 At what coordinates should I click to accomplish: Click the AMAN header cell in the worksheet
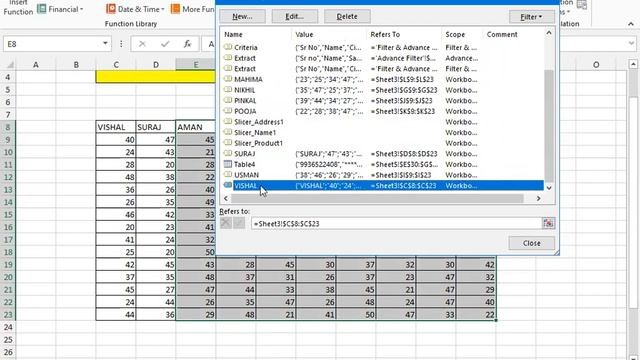pos(196,127)
